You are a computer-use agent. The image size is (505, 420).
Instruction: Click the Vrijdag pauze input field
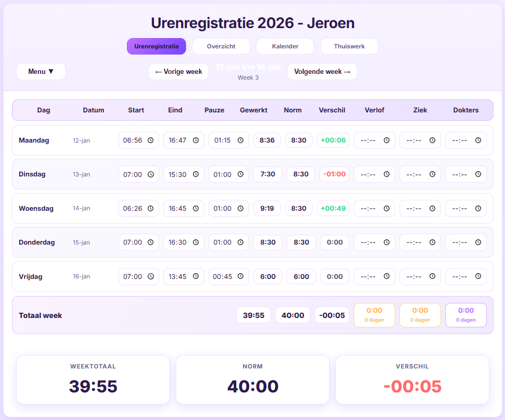tap(225, 276)
